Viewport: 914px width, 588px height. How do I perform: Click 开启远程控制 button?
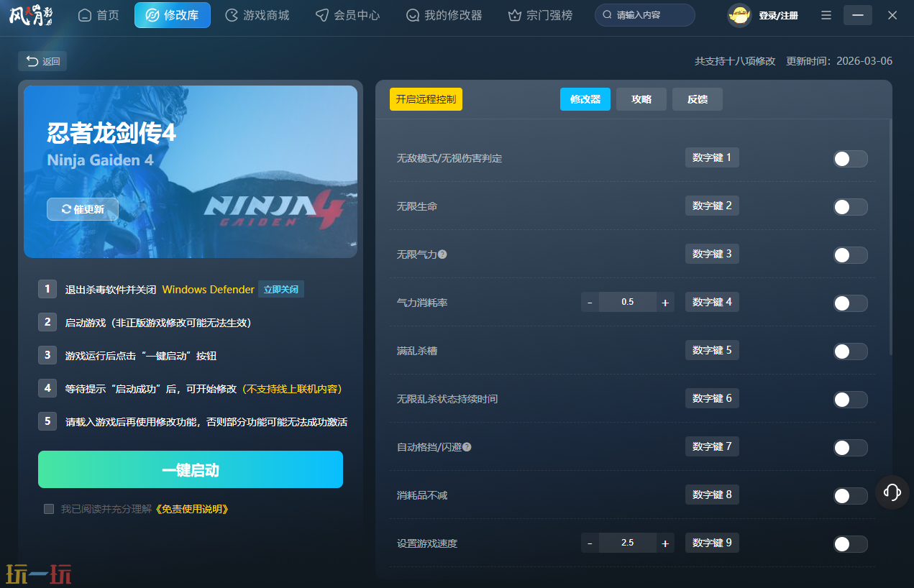426,99
